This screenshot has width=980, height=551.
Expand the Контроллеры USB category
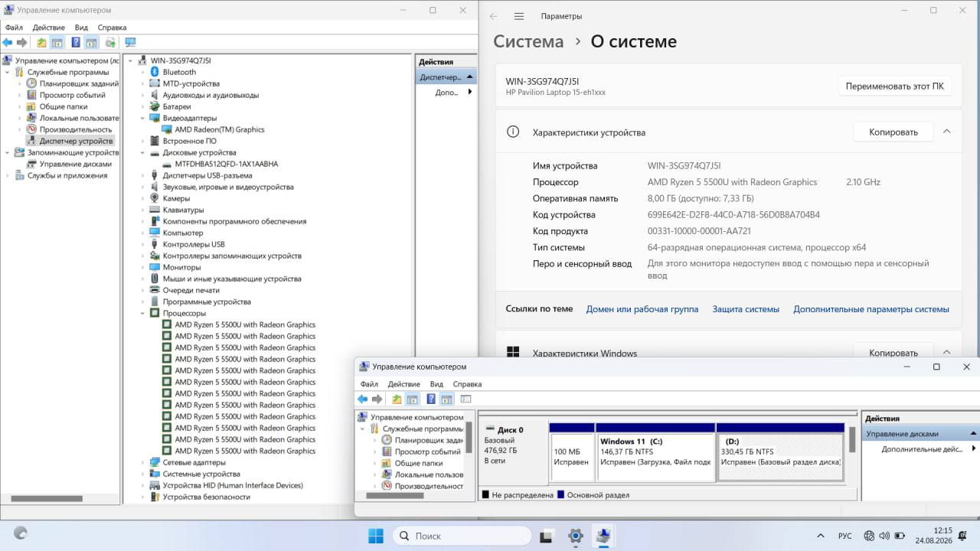point(142,244)
